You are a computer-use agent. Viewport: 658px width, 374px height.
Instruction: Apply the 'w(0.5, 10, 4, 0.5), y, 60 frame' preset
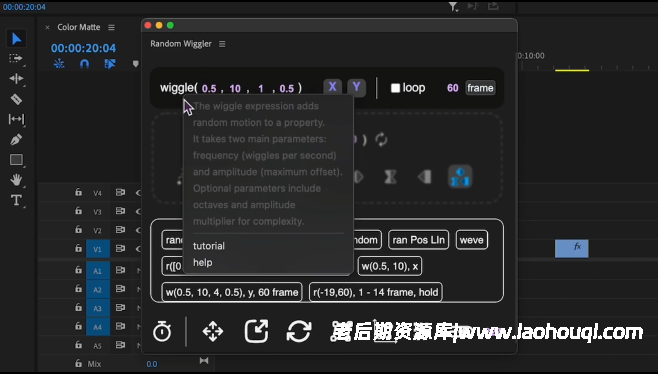(232, 292)
